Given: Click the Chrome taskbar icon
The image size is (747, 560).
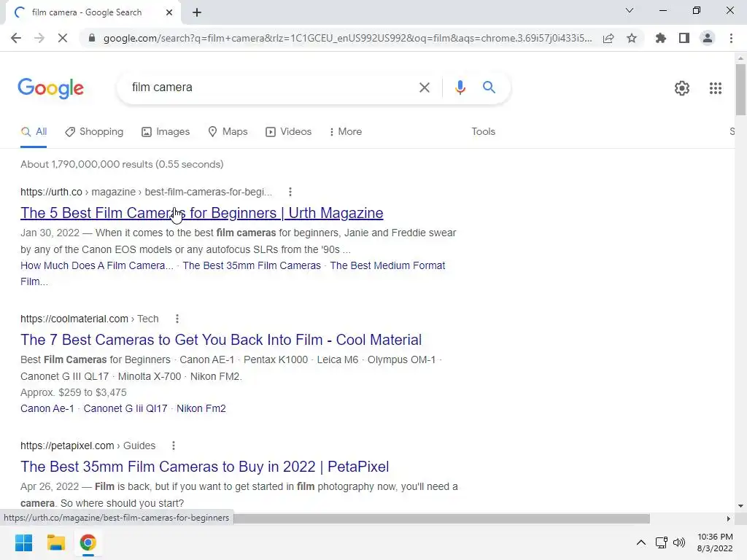Looking at the screenshot, I should point(88,542).
